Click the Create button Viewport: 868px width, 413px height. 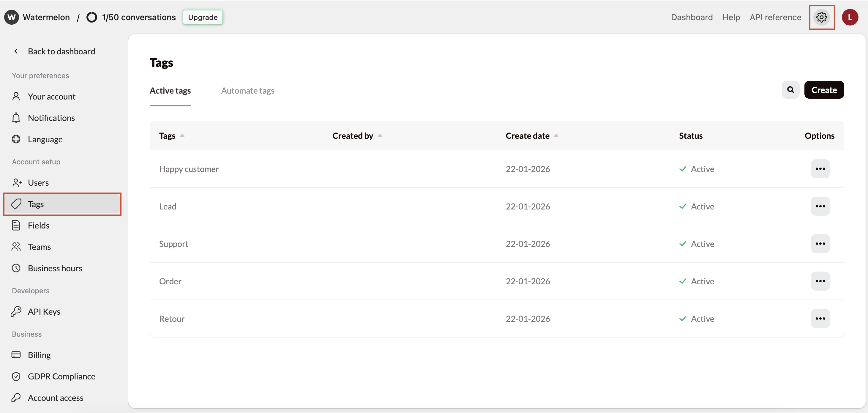(x=824, y=90)
